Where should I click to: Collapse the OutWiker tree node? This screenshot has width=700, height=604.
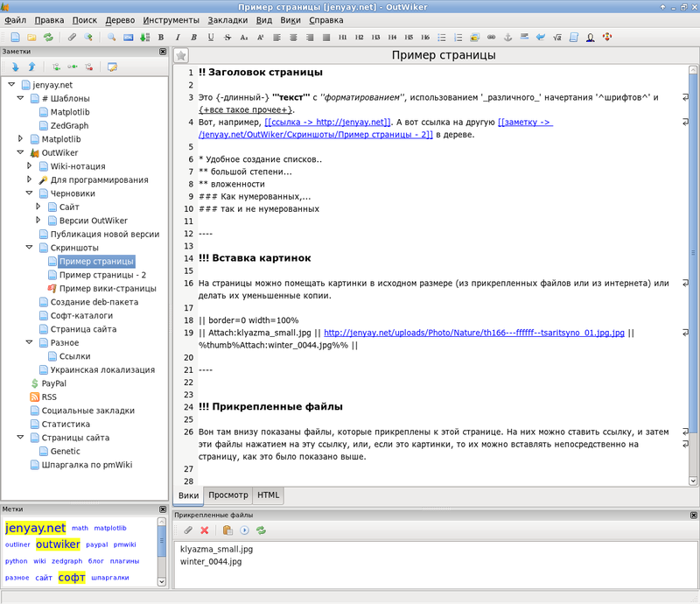coord(22,152)
